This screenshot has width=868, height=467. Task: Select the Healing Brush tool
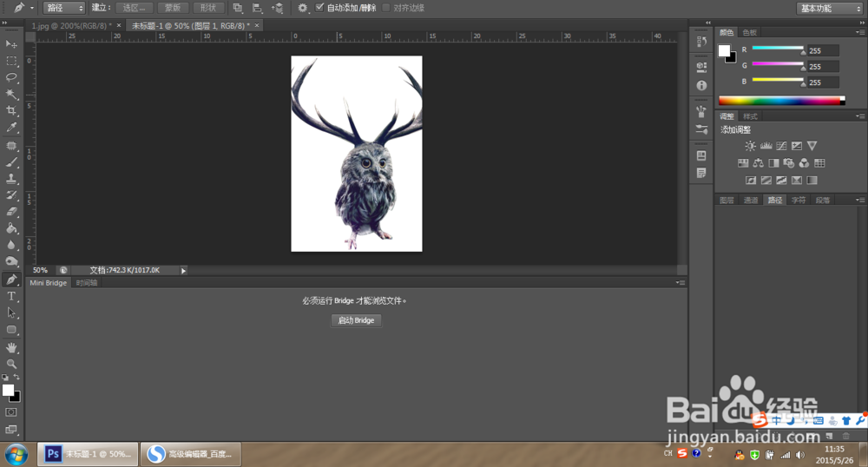tap(11, 146)
